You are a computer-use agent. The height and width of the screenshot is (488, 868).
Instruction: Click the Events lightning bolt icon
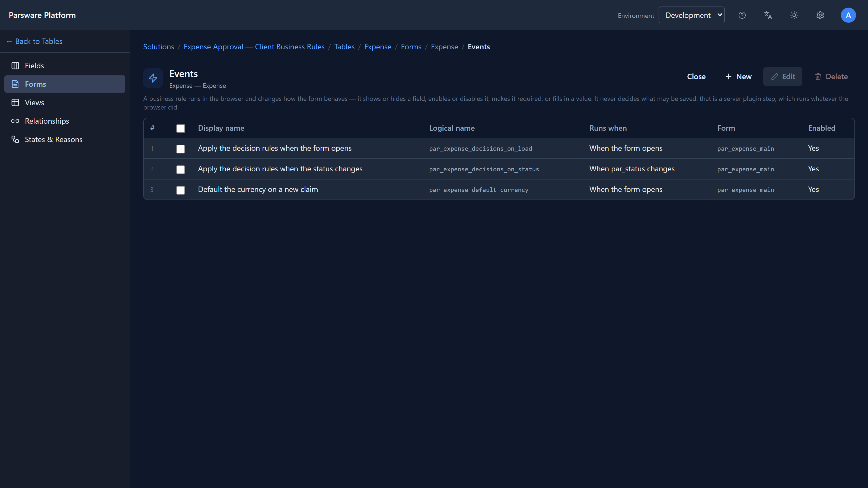pos(153,78)
